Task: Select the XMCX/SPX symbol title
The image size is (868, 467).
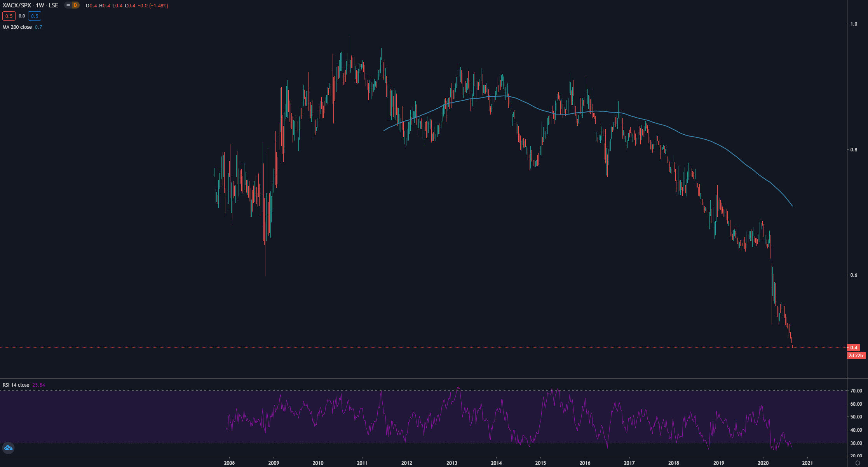Action: 17,5
